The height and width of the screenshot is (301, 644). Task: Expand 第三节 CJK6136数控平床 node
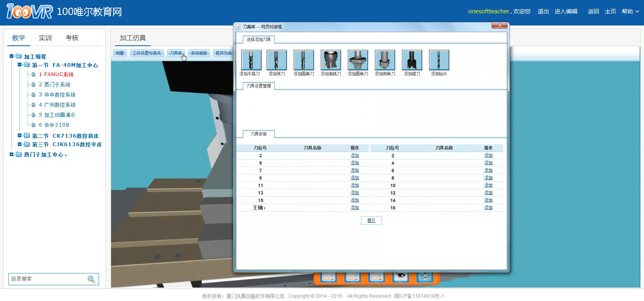pos(19,144)
